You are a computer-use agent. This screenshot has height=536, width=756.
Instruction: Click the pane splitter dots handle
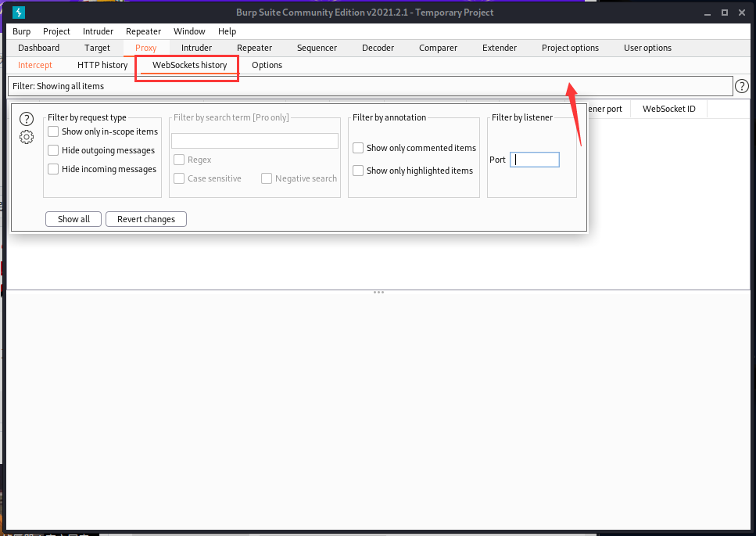(378, 293)
